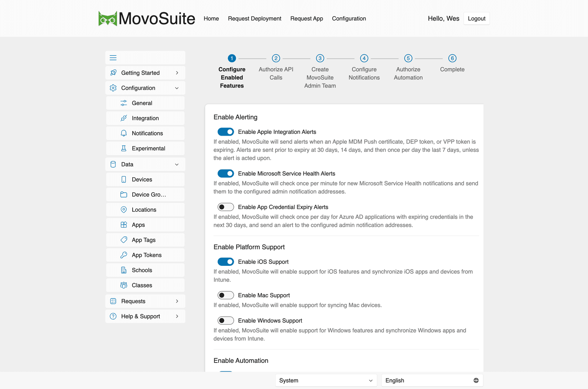Click the Integration plug icon
Screen dimensions: 588x389
pyautogui.click(x=124, y=118)
